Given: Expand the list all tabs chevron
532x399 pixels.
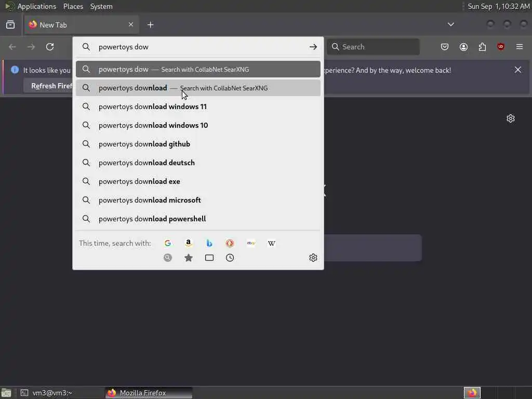Looking at the screenshot, I should [x=451, y=24].
